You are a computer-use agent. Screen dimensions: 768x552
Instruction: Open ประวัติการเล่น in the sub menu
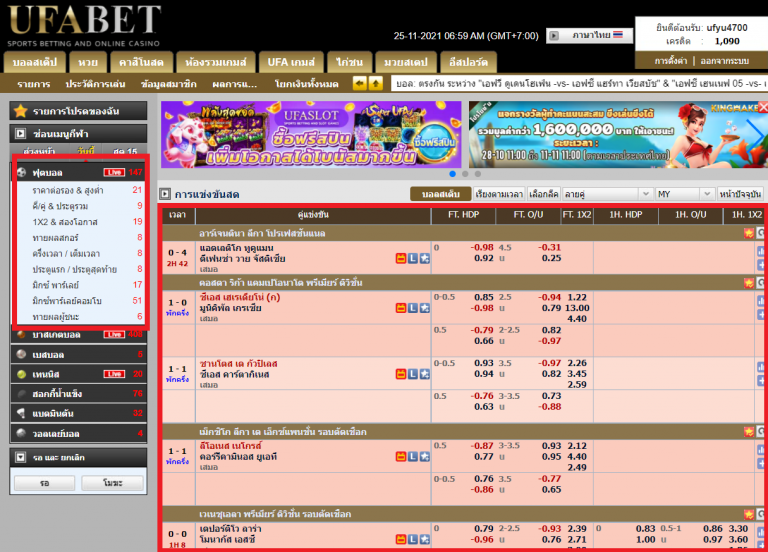95,84
